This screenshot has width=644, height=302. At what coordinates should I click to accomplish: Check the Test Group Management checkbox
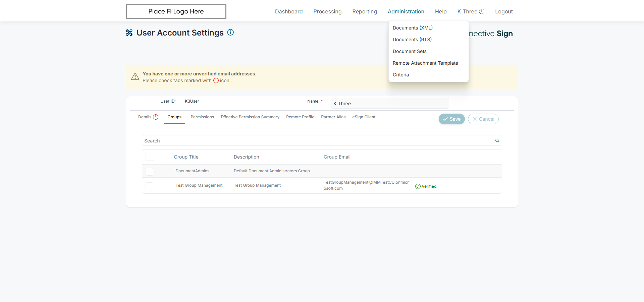tap(150, 186)
